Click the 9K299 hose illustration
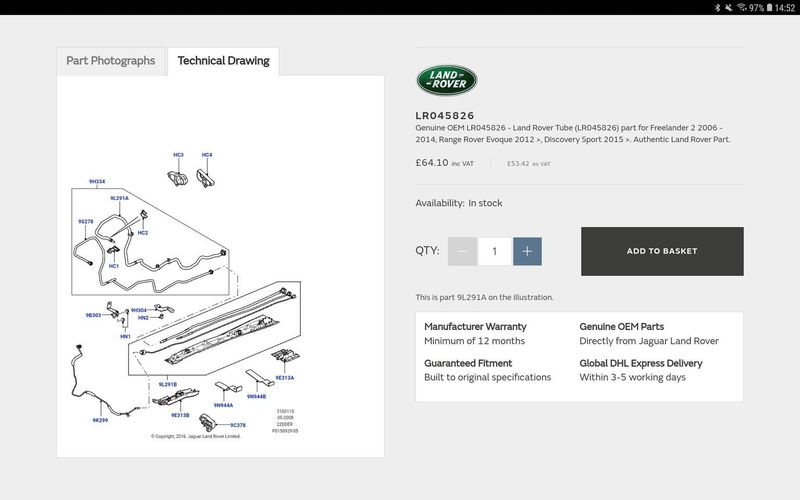Screen dimensions: 800x500 click(x=104, y=381)
